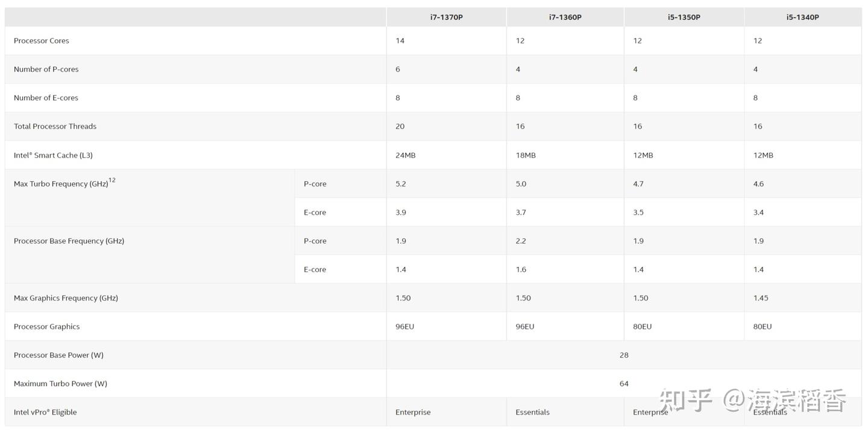Click the Processor Graphics row label
The height and width of the screenshot is (435, 868).
click(46, 327)
